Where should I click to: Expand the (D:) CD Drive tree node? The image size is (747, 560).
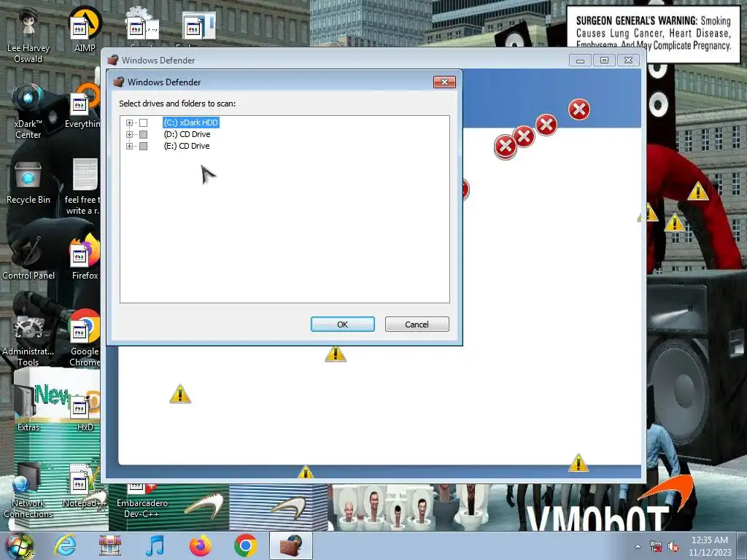(129, 134)
